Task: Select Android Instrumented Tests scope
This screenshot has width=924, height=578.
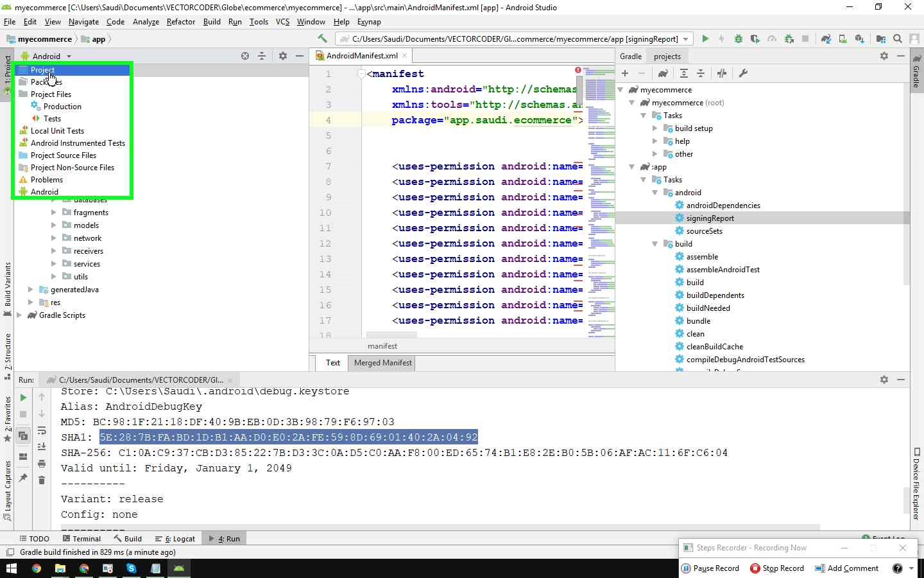Action: [x=73, y=143]
